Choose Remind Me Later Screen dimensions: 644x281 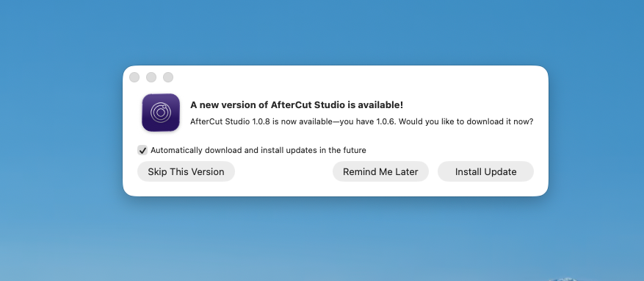tap(380, 171)
